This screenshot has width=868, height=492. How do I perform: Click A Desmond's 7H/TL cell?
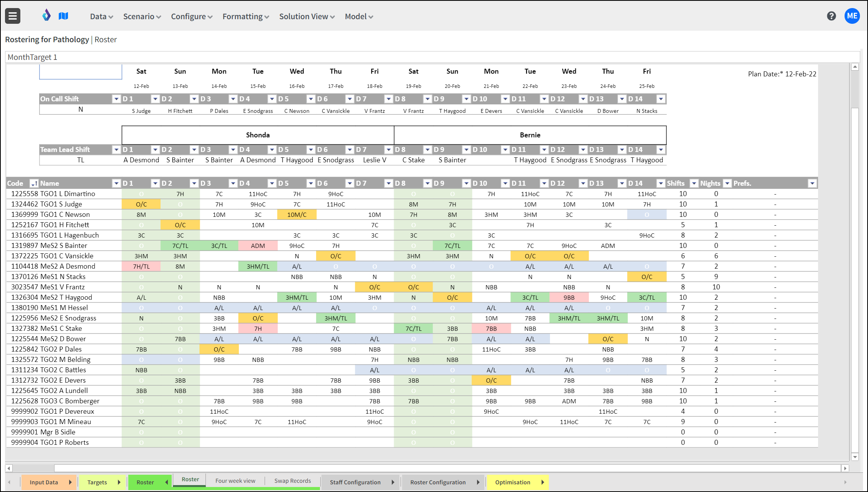[x=141, y=266]
